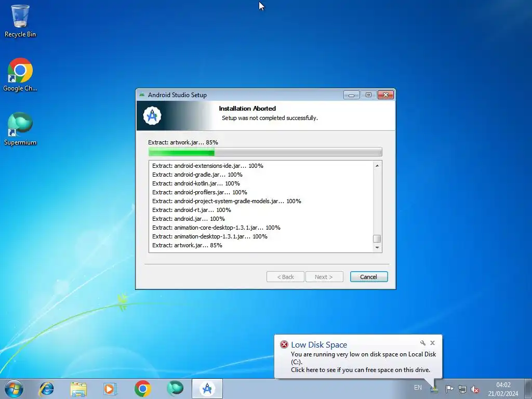Image resolution: width=532 pixels, height=399 pixels.
Task: Select the android-gradle.jar log line
Action: [197, 175]
